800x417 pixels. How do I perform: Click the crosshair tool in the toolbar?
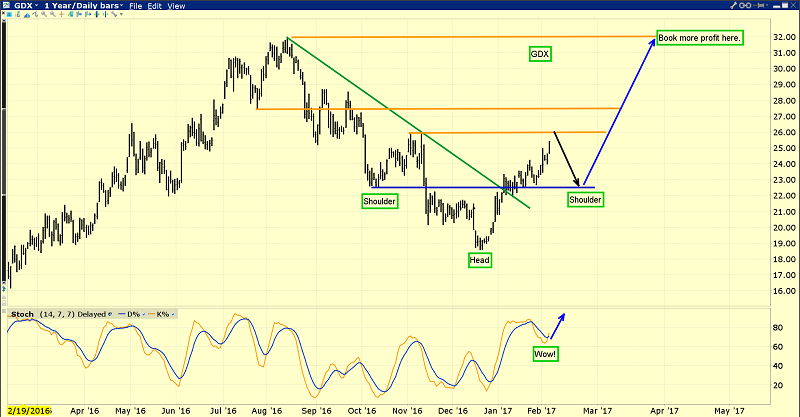tap(61, 14)
